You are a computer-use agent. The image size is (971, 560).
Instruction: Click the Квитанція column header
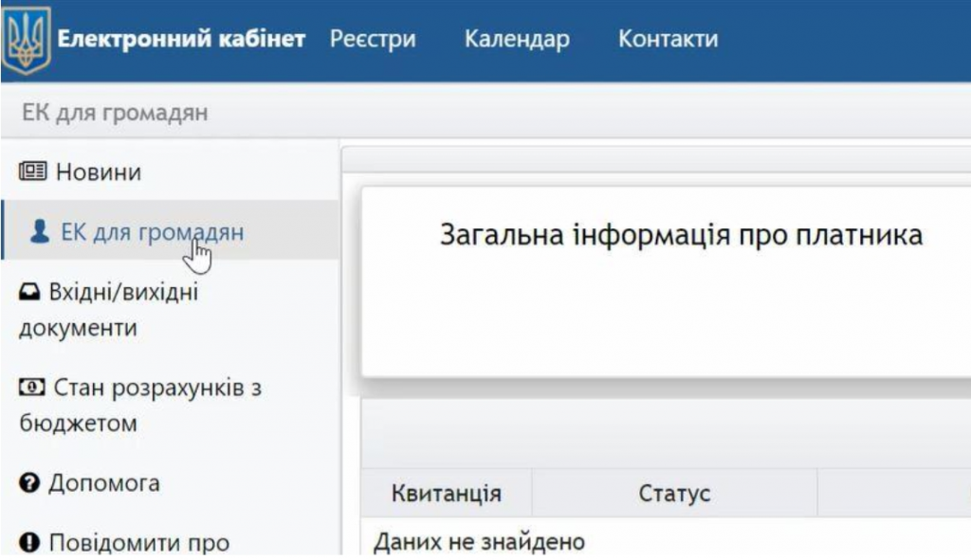pos(447,493)
